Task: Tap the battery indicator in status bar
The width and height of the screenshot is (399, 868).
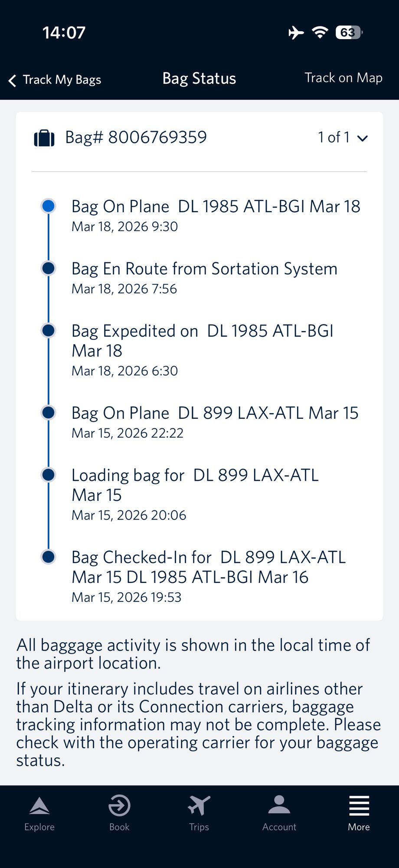Action: pos(349,33)
